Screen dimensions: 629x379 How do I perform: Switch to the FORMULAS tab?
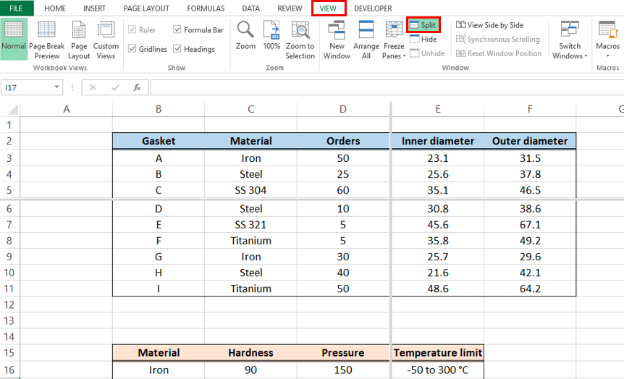point(206,8)
